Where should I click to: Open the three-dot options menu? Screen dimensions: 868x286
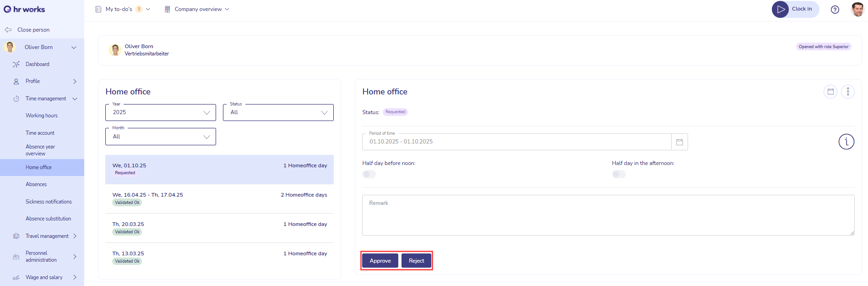[848, 92]
